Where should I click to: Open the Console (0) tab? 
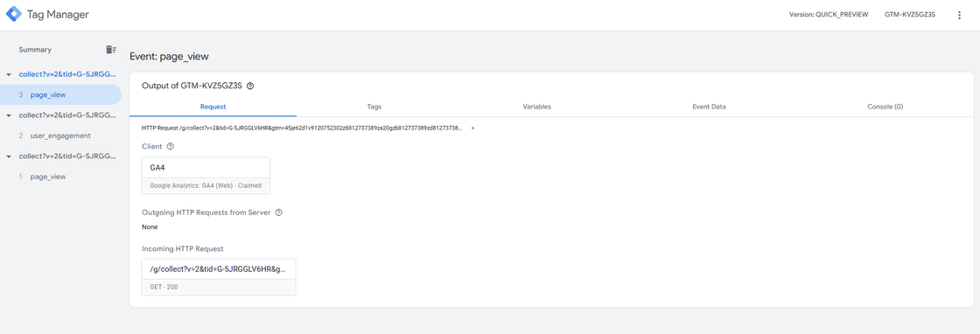pyautogui.click(x=885, y=107)
